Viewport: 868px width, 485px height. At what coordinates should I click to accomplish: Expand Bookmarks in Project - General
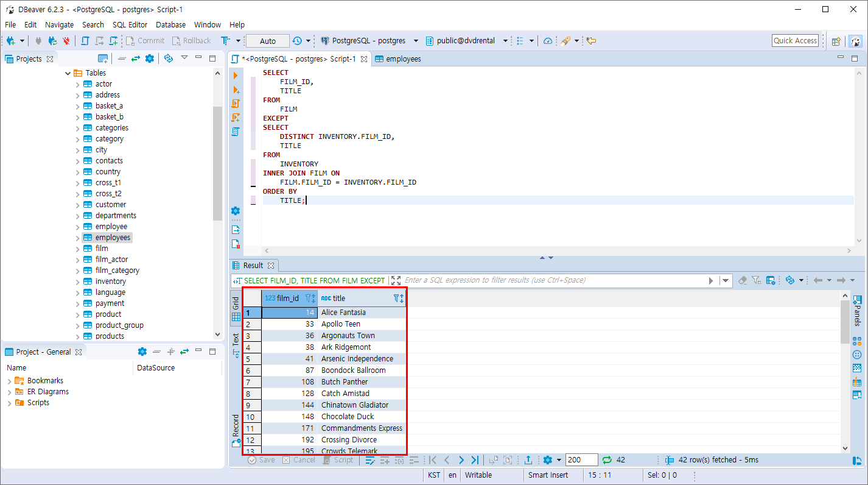pyautogui.click(x=9, y=381)
